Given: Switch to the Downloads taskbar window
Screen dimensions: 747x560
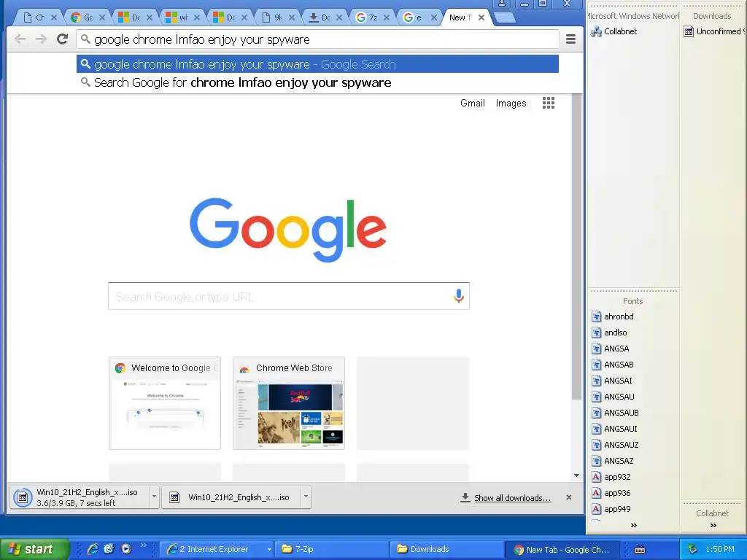Looking at the screenshot, I should (x=447, y=549).
